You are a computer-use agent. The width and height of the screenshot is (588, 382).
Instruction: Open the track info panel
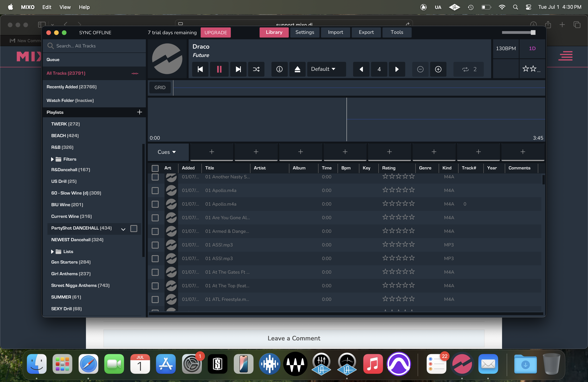(x=279, y=69)
